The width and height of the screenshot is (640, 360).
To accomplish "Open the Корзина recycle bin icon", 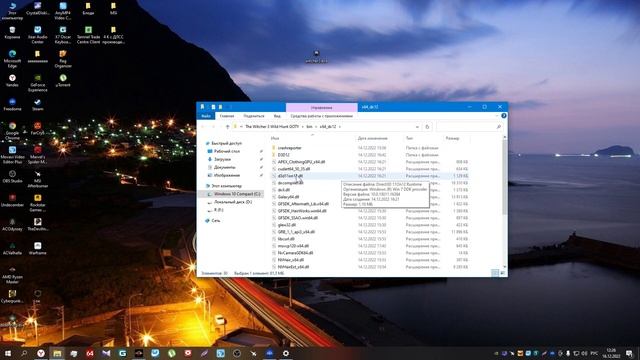I will click(12, 33).
